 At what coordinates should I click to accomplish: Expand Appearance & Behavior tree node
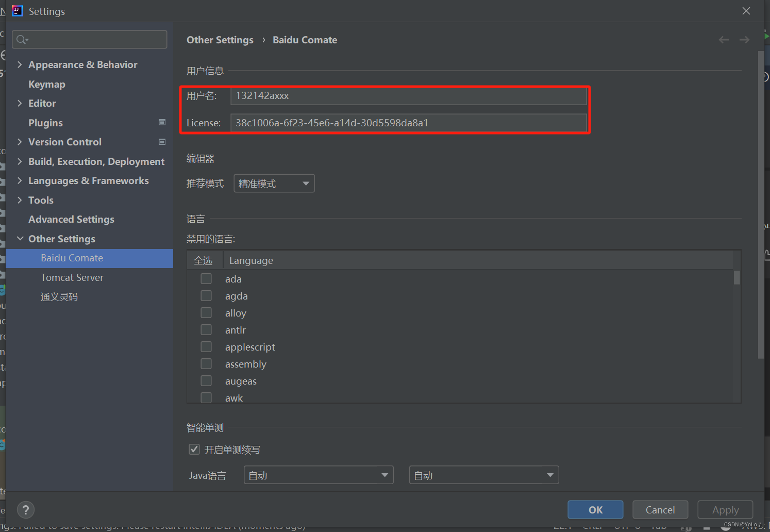(20, 64)
